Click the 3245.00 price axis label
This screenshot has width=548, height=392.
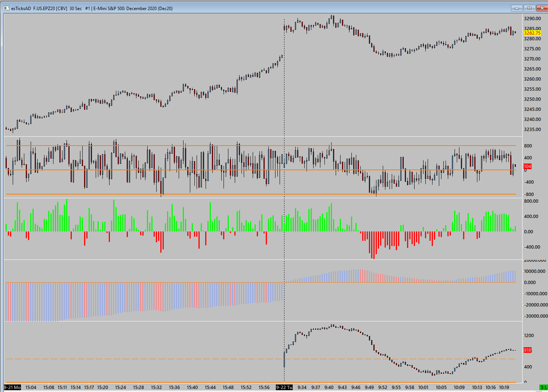pyautogui.click(x=532, y=109)
